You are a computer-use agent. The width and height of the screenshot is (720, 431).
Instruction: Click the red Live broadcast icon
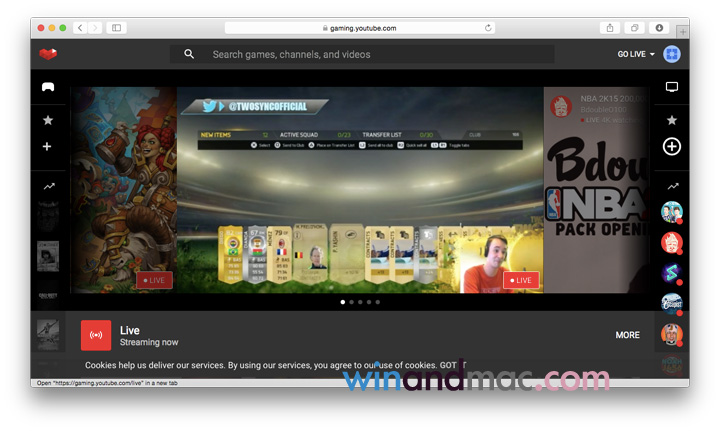click(96, 336)
